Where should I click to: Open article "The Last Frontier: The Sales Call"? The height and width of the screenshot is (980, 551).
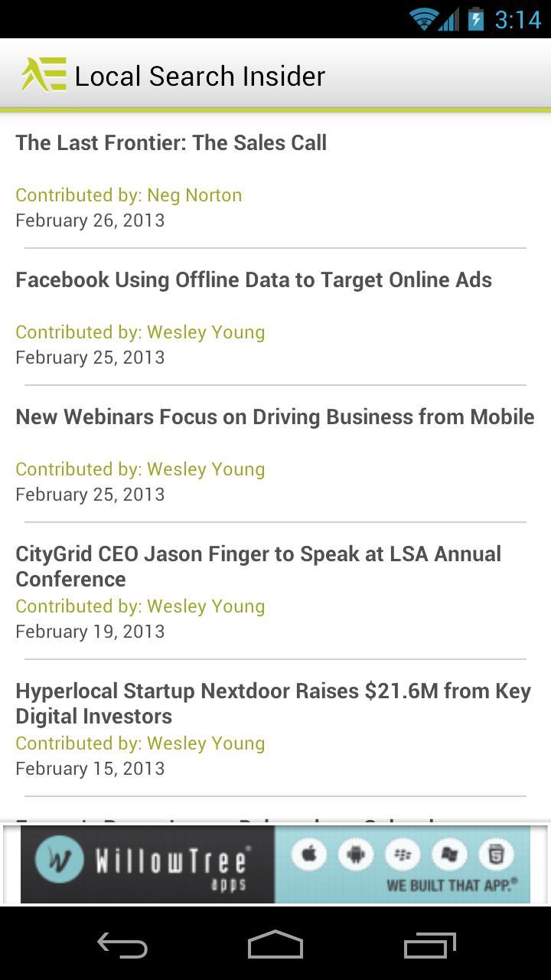click(171, 143)
